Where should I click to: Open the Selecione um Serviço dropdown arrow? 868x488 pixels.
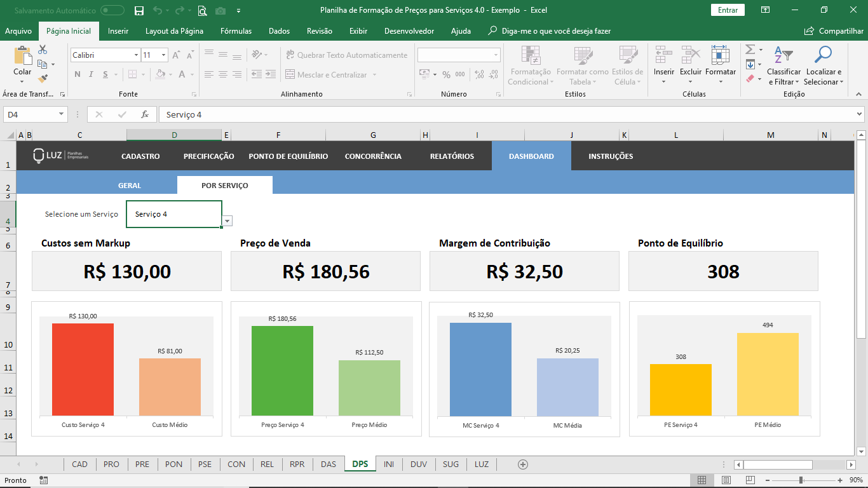point(227,220)
